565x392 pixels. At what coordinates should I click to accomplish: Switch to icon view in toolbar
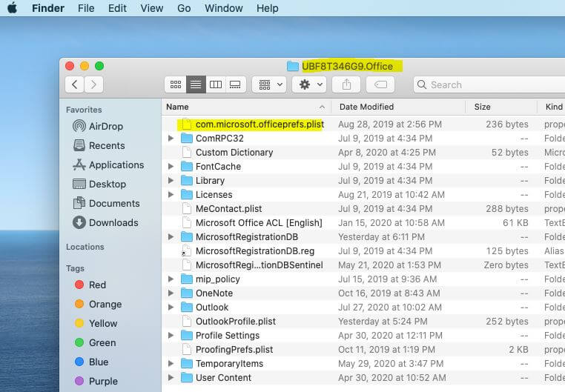coord(176,84)
